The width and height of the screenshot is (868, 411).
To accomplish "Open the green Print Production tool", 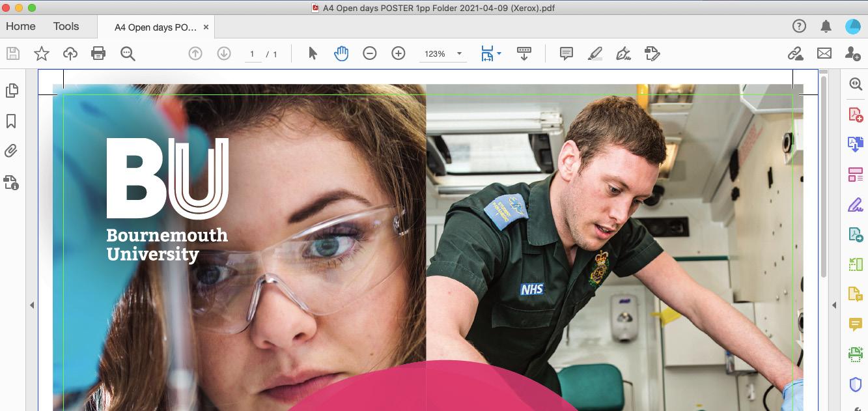I will point(856,354).
